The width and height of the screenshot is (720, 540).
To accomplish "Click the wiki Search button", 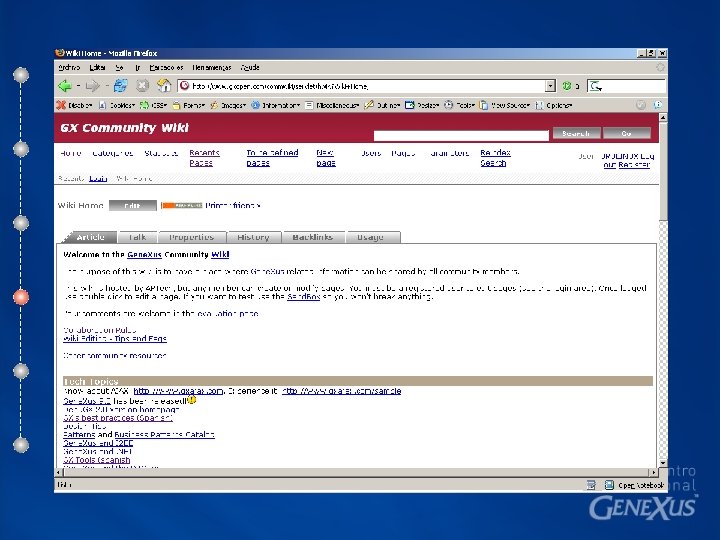I will point(576,133).
